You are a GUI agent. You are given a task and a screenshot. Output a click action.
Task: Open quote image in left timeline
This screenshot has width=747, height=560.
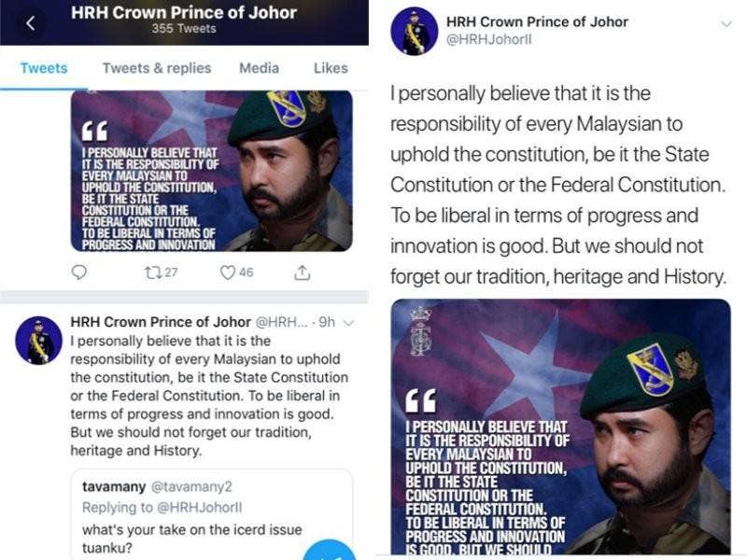point(212,171)
